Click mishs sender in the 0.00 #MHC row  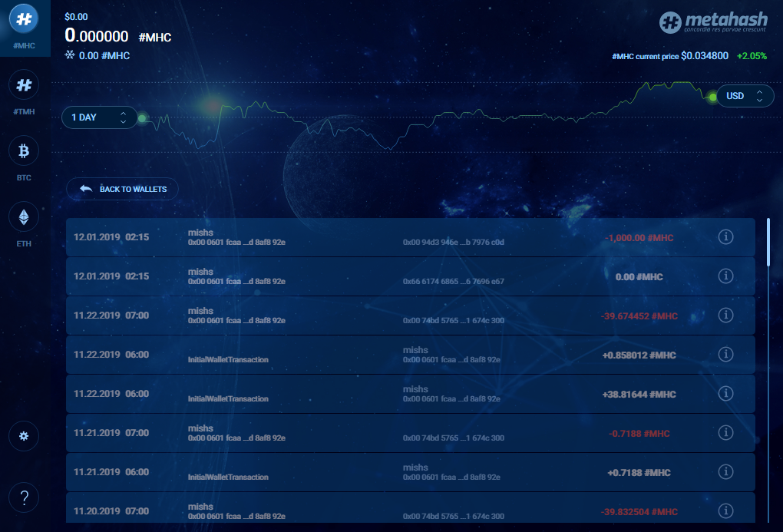[x=201, y=272]
